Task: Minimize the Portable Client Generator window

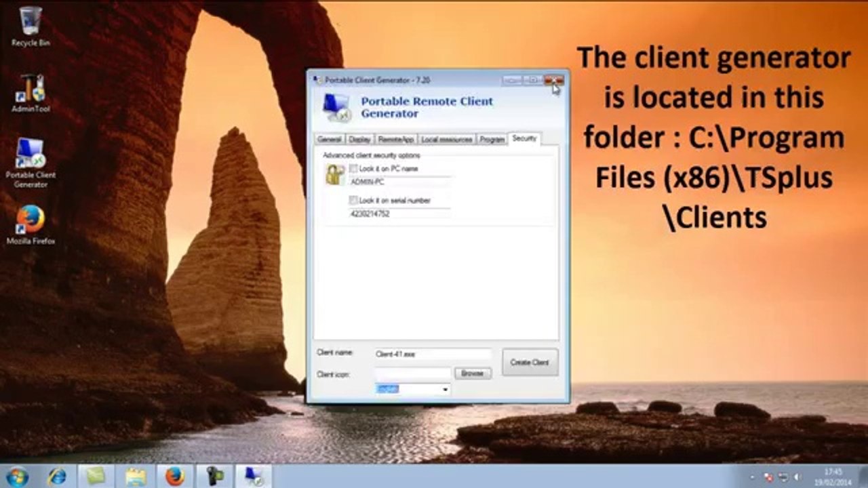Action: click(x=512, y=80)
